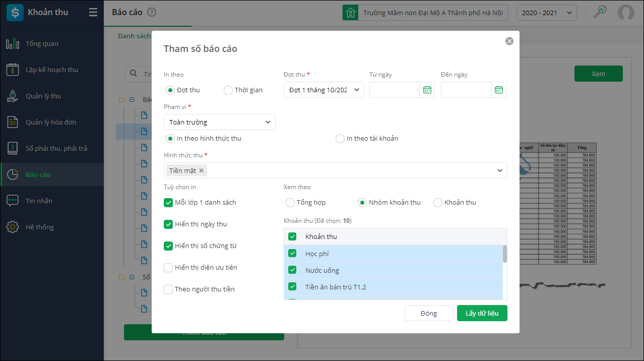Close the Tham số báo cáo dialog
644x361 pixels.
point(509,41)
